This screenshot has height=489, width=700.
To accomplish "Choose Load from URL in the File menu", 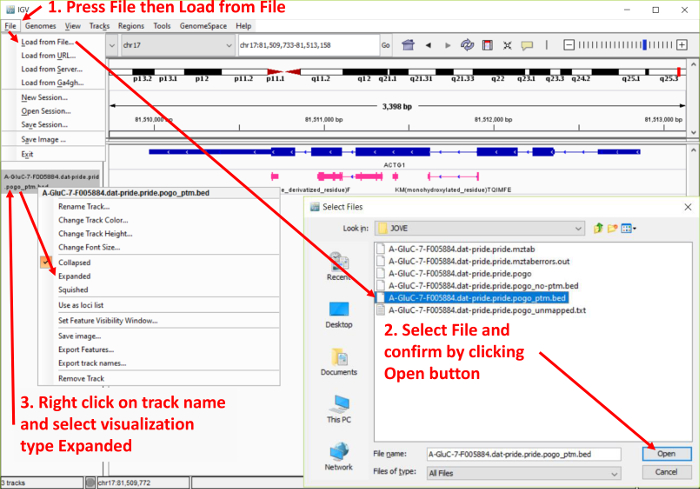I will pyautogui.click(x=48, y=55).
